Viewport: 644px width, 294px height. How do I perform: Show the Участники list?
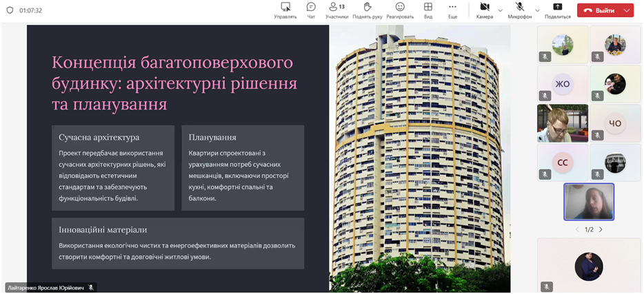(x=336, y=10)
